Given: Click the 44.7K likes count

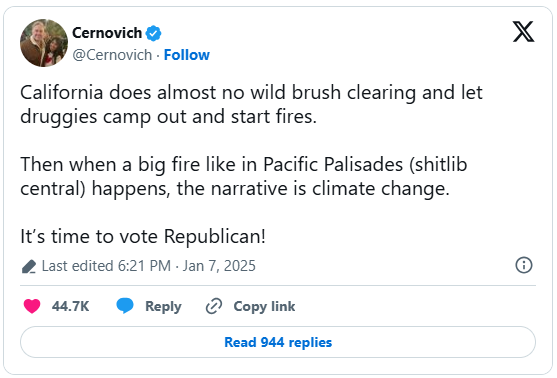Looking at the screenshot, I should (70, 306).
